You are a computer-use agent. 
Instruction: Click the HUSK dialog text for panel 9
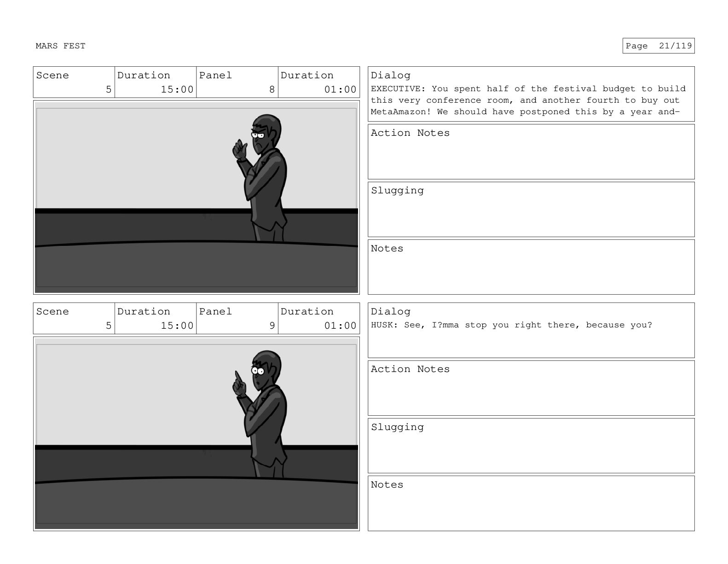[x=511, y=325]
